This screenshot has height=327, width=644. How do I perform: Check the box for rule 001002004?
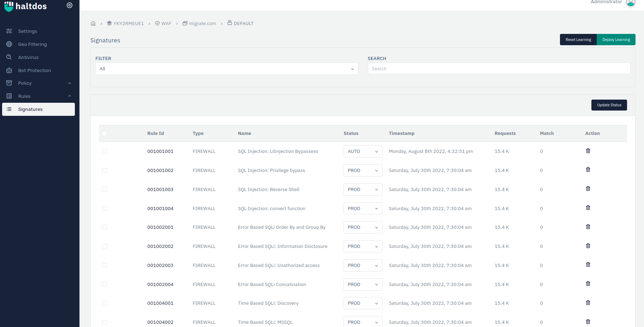pos(105,284)
